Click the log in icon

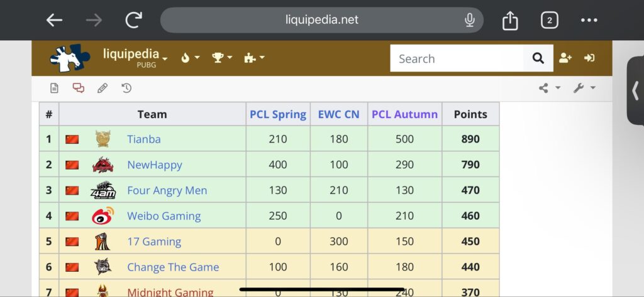click(589, 58)
